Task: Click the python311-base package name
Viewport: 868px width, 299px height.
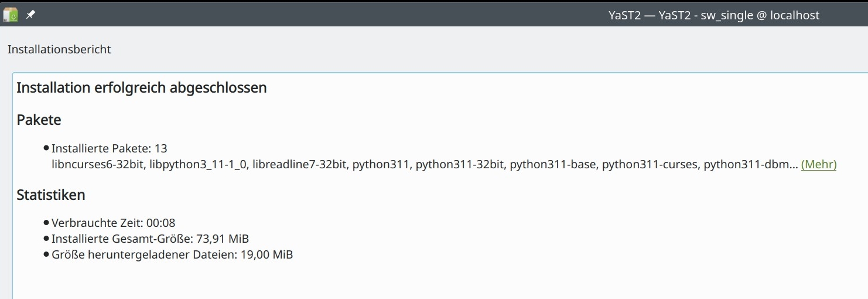Action: [x=552, y=165]
